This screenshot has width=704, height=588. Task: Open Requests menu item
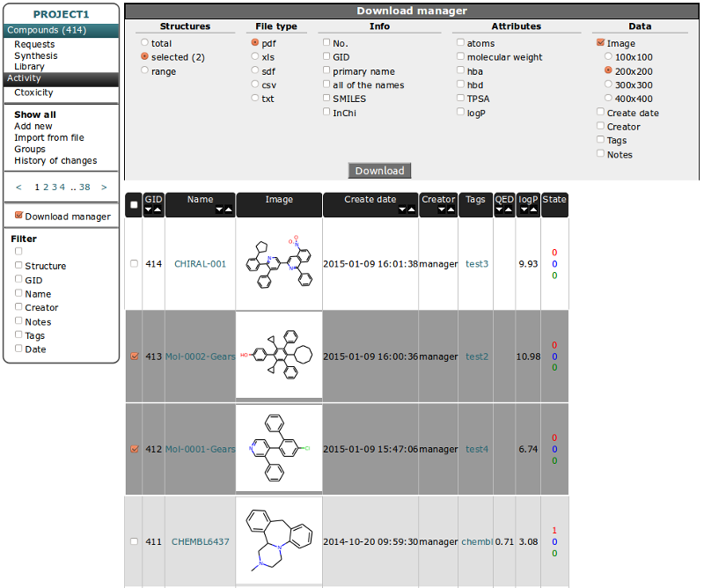pos(34,45)
